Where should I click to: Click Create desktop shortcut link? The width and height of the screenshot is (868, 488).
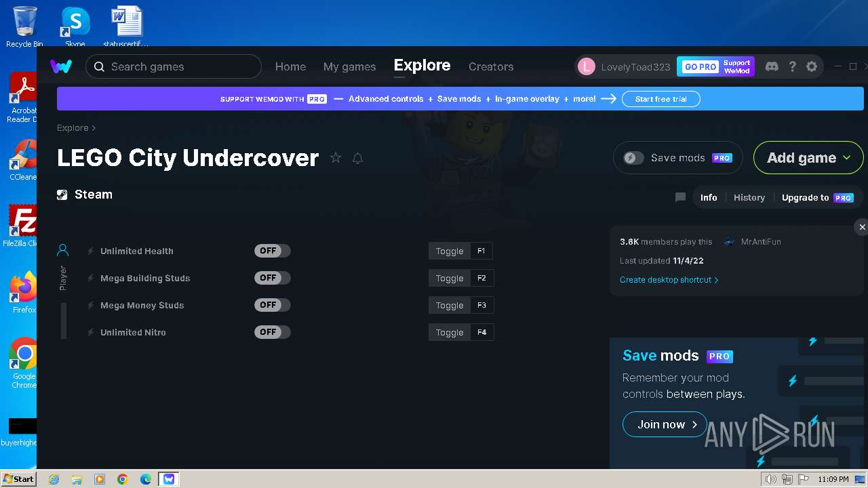tap(669, 279)
